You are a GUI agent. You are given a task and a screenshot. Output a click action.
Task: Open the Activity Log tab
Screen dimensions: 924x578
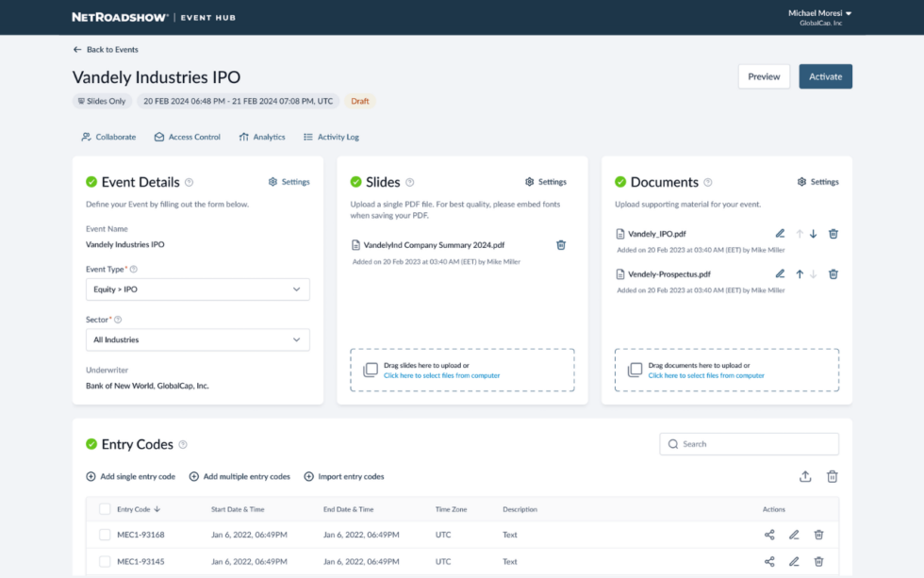[x=331, y=137]
